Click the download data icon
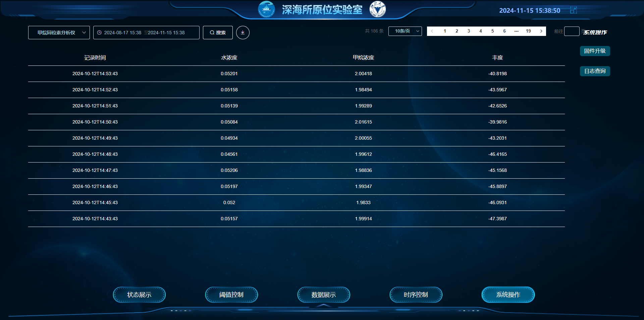 click(243, 33)
